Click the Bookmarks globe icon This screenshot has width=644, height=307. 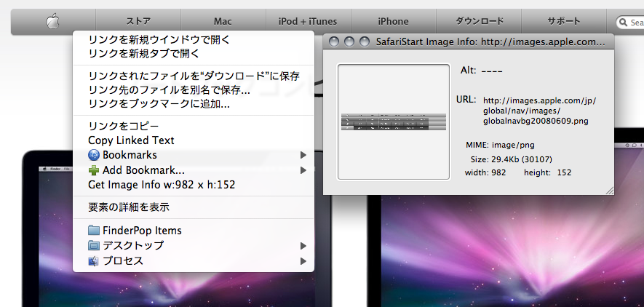click(x=94, y=155)
